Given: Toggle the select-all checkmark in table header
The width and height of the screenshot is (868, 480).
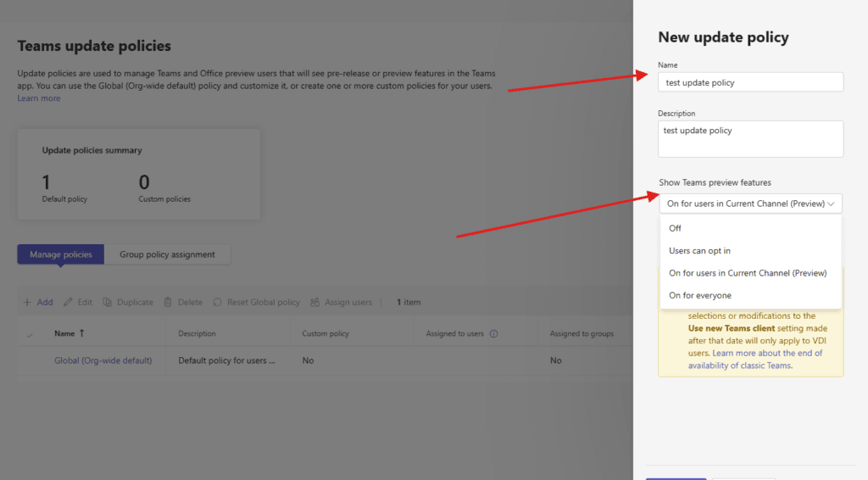Looking at the screenshot, I should pyautogui.click(x=31, y=335).
